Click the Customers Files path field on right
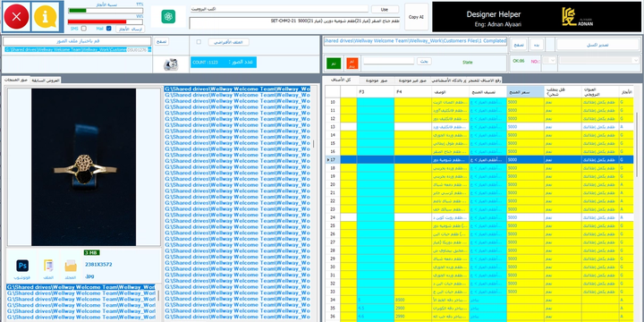Image resolution: width=644 pixels, height=322 pixels. pos(415,41)
